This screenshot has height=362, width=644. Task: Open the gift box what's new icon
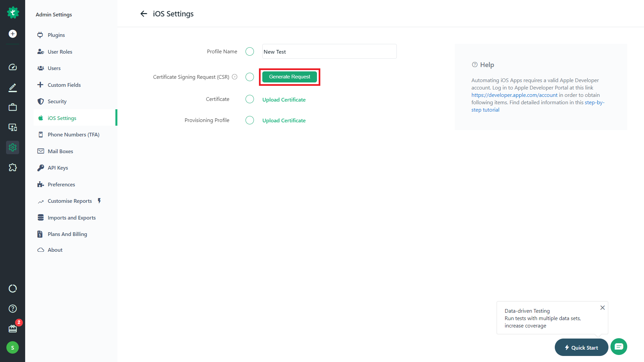13,328
